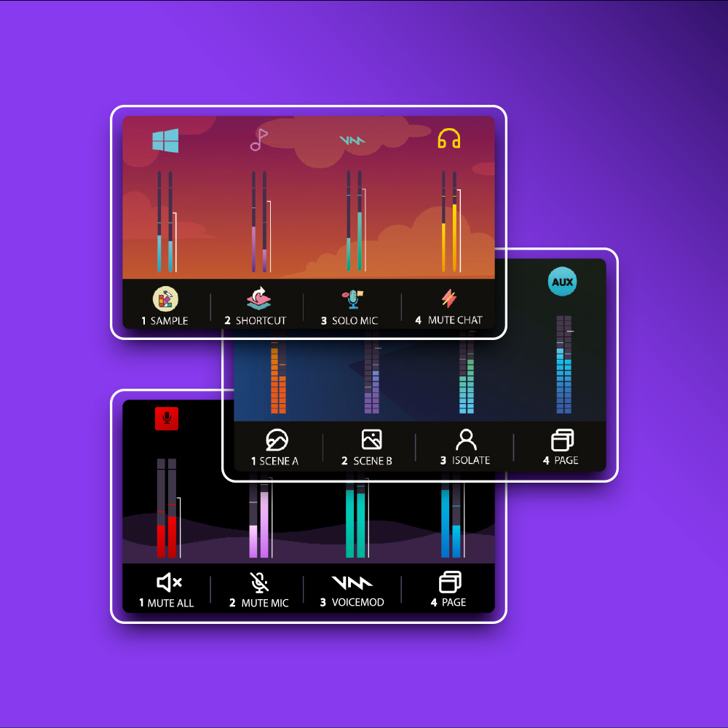This screenshot has height=728, width=728.
Task: Toggle the 2 MUTE MIC icon
Action: tap(259, 582)
